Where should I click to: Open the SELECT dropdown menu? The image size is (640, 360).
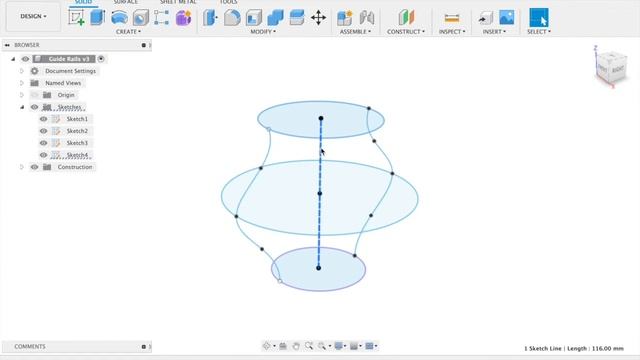click(x=539, y=31)
